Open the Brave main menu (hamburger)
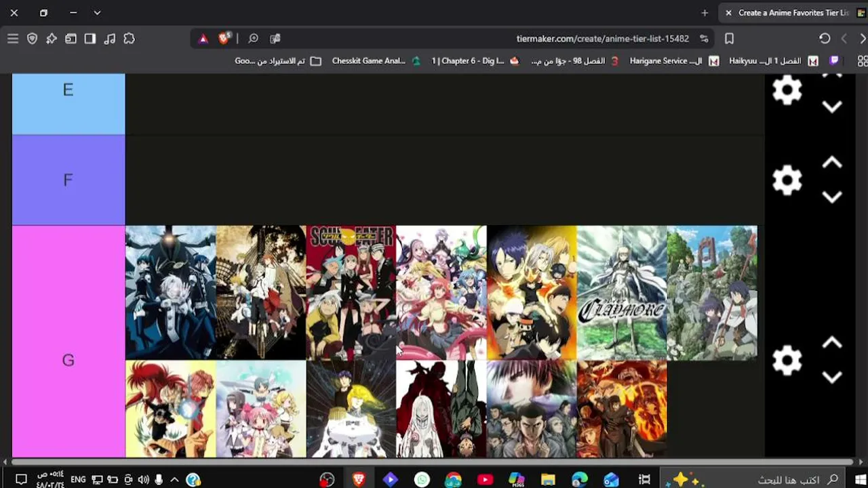This screenshot has width=868, height=488. coord(13,39)
